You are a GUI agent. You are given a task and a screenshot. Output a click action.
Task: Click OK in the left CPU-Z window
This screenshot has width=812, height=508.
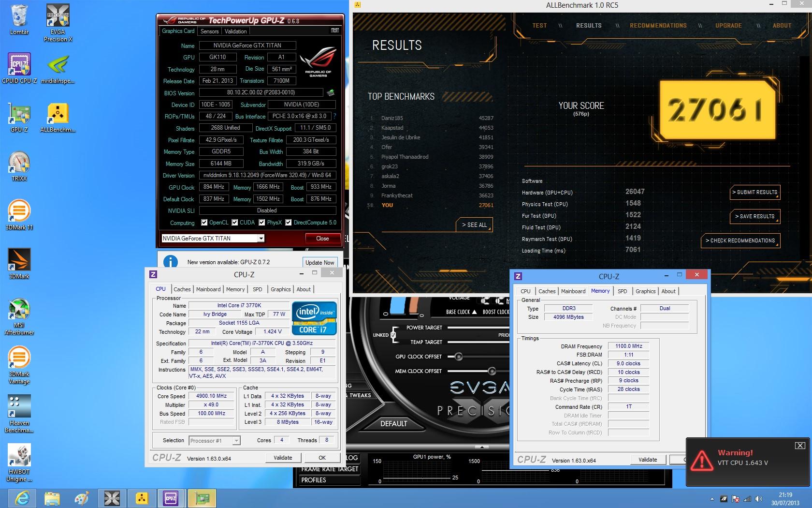[x=322, y=458]
